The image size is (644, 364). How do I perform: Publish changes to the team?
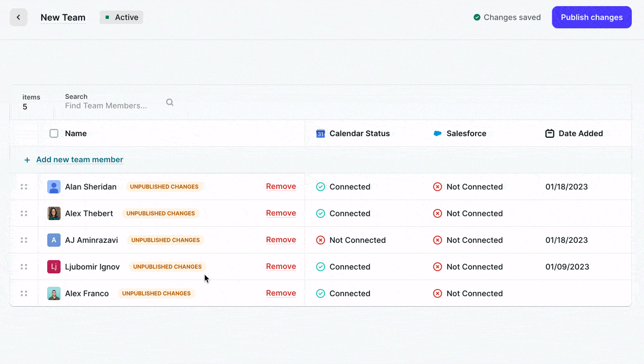[x=591, y=17]
